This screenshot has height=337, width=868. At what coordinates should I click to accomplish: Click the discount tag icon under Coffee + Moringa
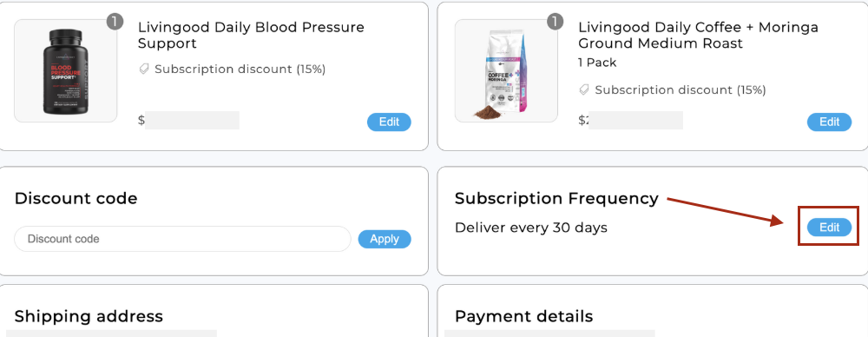(x=584, y=89)
